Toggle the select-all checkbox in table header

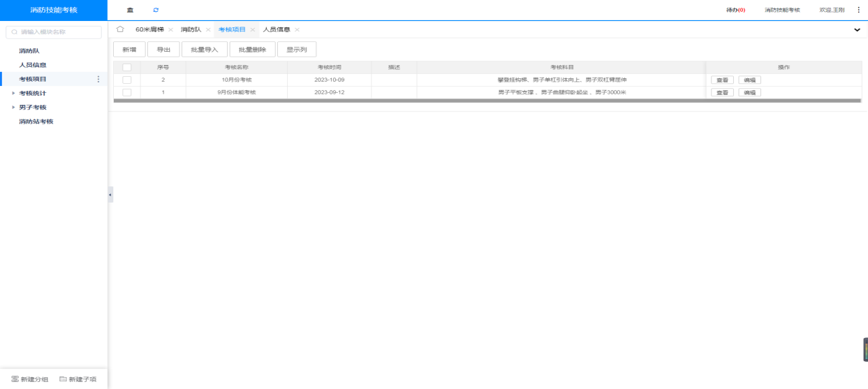[126, 67]
